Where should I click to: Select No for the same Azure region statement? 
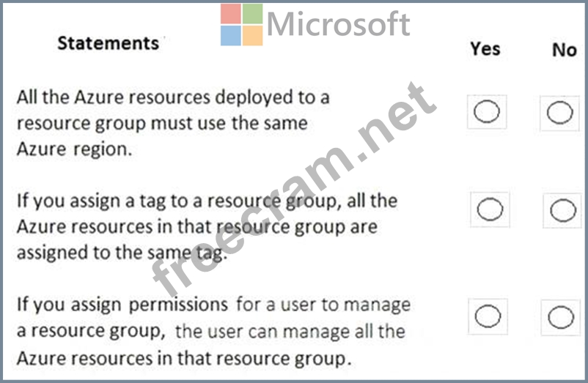560,113
